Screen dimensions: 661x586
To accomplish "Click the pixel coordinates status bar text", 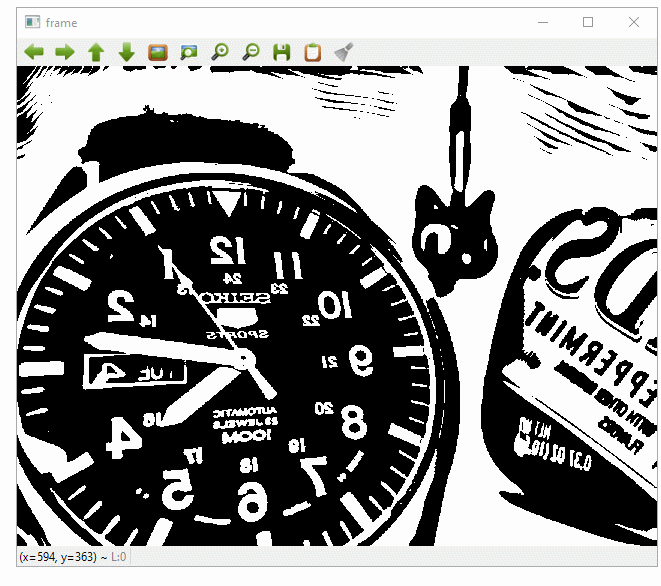I will pos(73,557).
